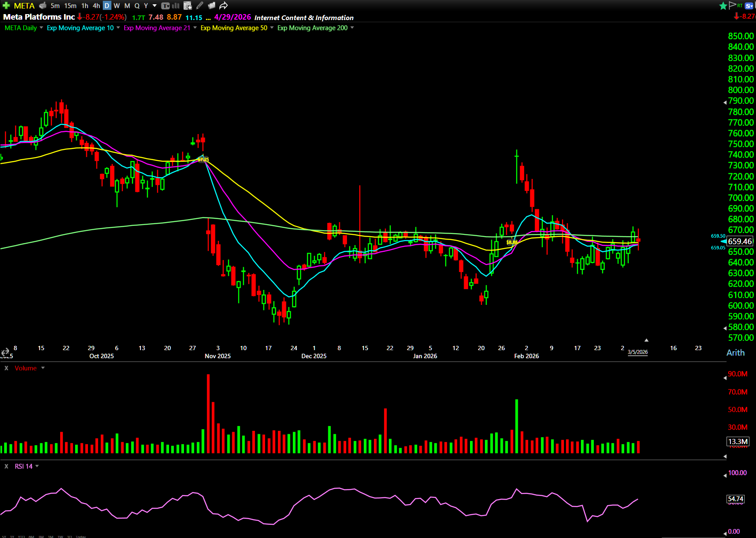Click the pencil drawing tools icon
Screen dimensions: 756x538
coord(199,6)
